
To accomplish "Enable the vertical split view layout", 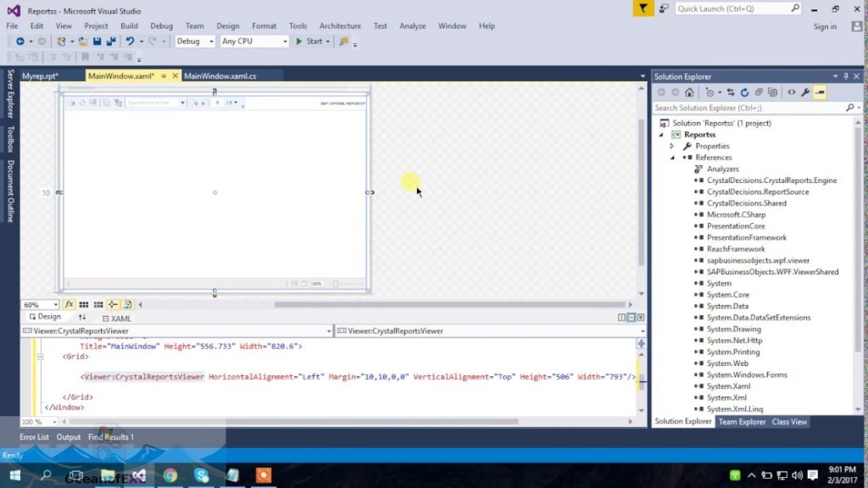I will click(x=621, y=317).
